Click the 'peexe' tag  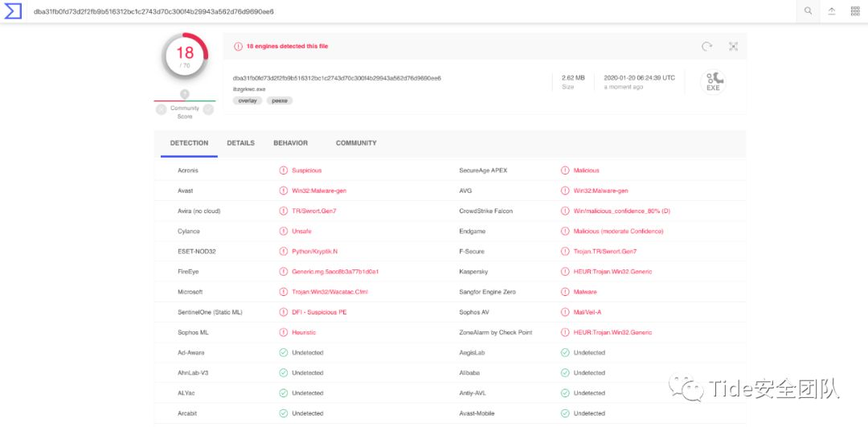[280, 101]
